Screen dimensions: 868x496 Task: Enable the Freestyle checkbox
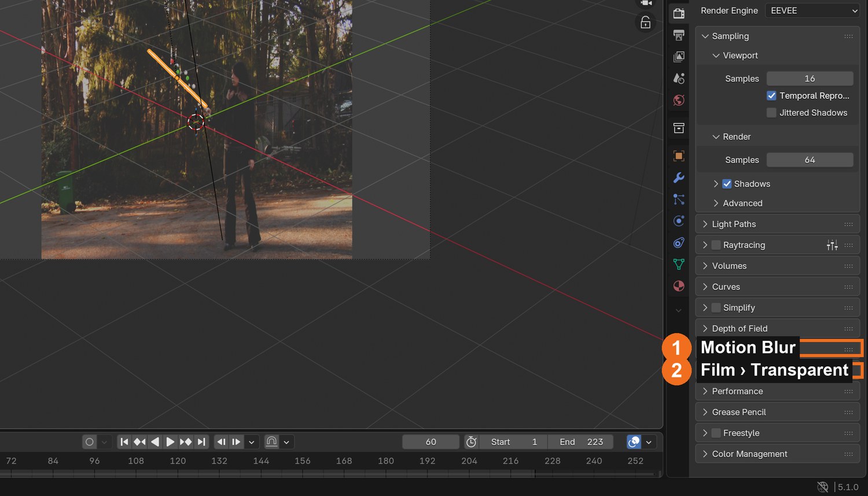716,433
